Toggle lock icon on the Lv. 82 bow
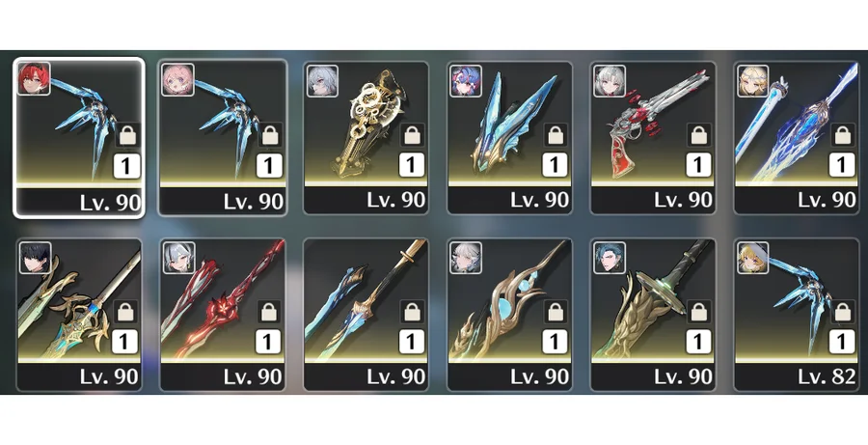Image resolution: width=868 pixels, height=445 pixels. point(843,313)
